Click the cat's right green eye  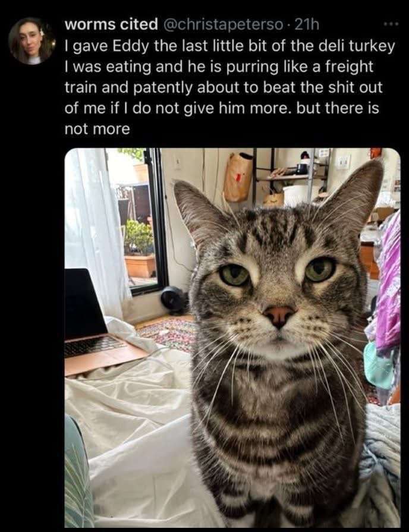(320, 269)
